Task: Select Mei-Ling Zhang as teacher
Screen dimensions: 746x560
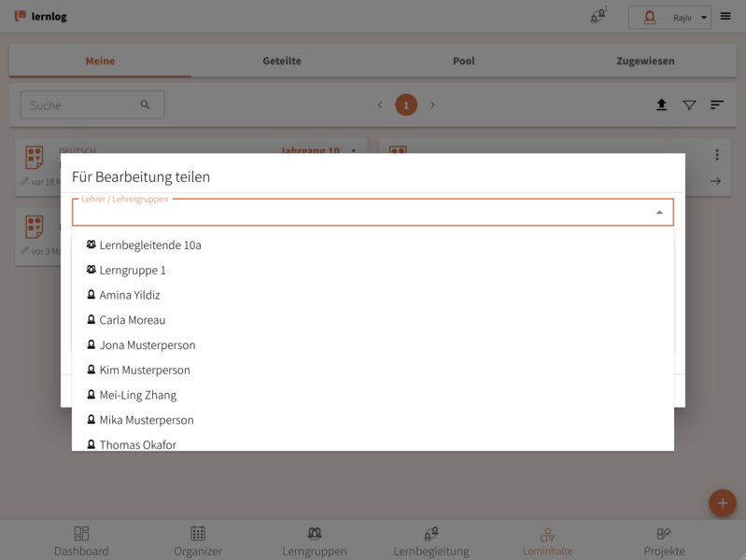Action: [137, 395]
